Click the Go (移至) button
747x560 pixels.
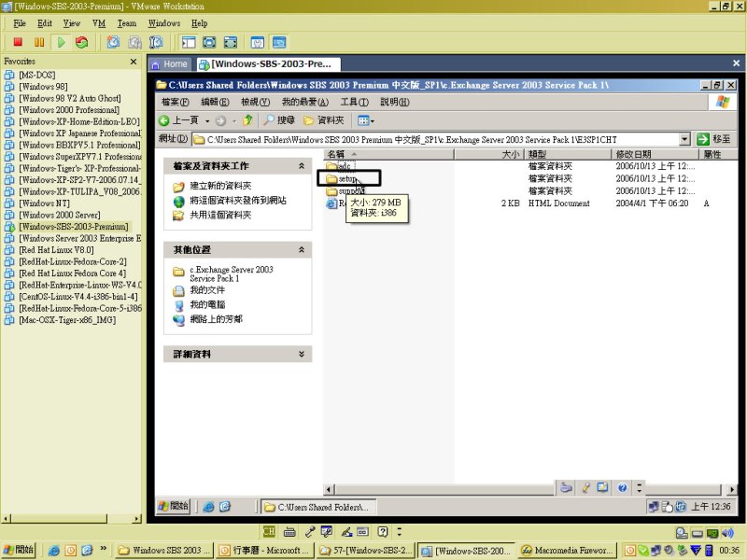tap(713, 139)
